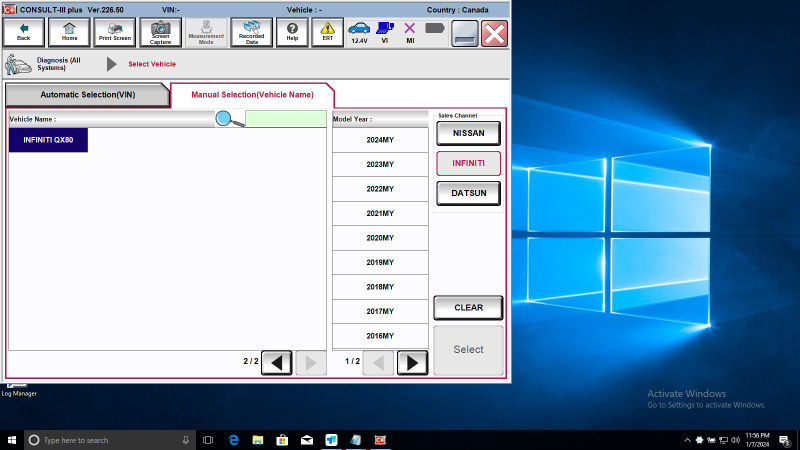Open the Windows Start menu
This screenshot has height=450, width=800.
[x=12, y=440]
